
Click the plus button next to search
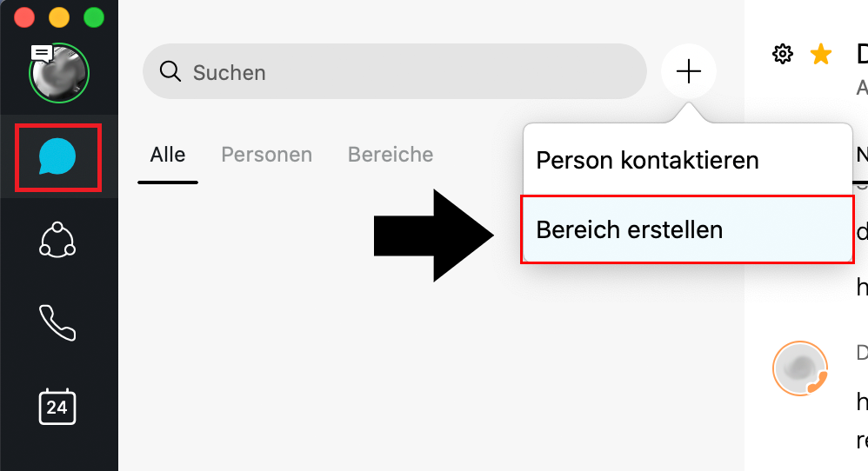tap(688, 71)
